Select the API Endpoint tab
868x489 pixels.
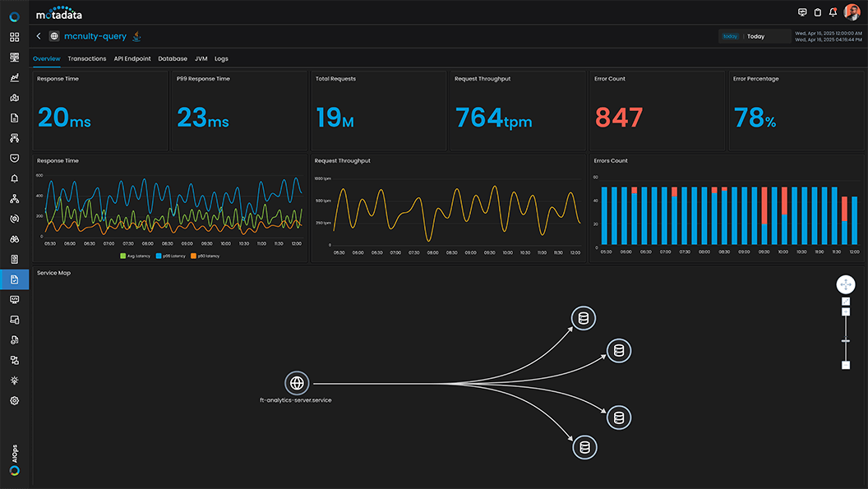tap(132, 58)
